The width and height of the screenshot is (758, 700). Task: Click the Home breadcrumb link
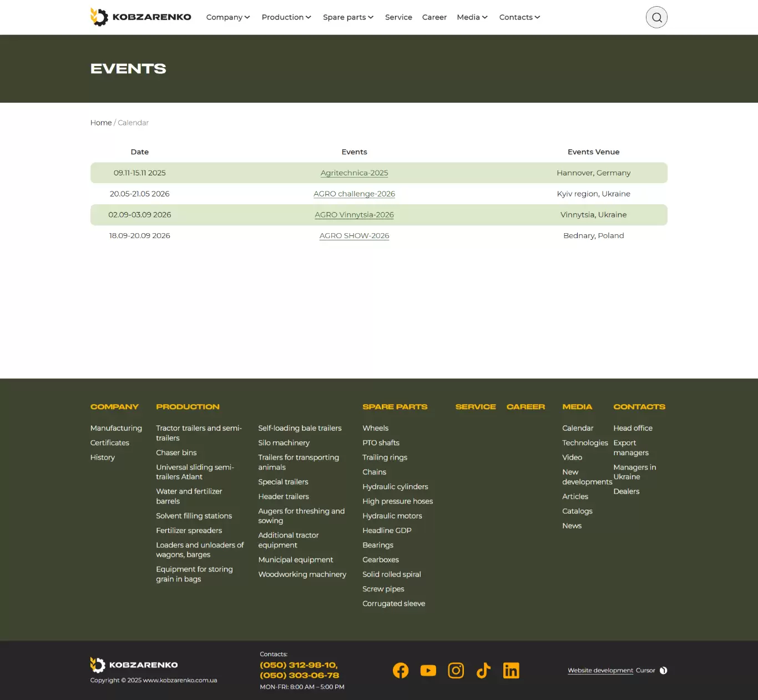(x=101, y=123)
